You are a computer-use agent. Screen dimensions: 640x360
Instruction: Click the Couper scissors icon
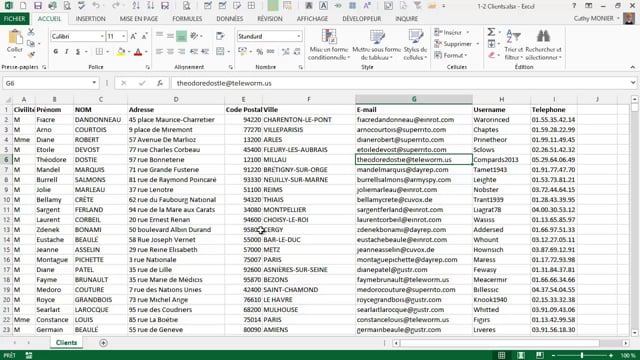(x=31, y=32)
